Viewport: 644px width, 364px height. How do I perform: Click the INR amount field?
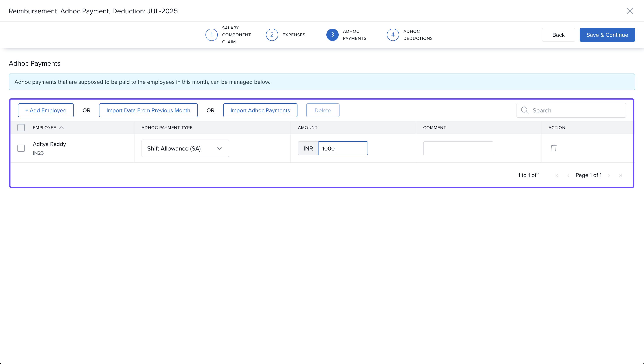point(343,149)
